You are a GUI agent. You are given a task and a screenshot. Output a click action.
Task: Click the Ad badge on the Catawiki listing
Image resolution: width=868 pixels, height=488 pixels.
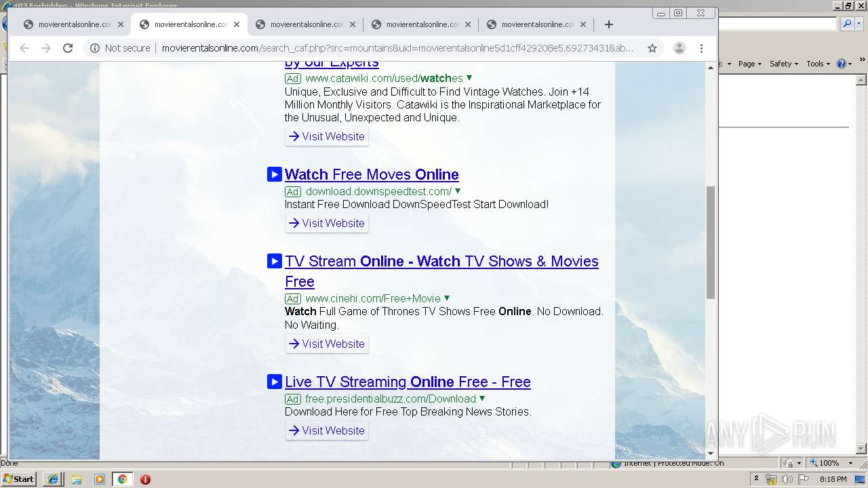pyautogui.click(x=293, y=79)
